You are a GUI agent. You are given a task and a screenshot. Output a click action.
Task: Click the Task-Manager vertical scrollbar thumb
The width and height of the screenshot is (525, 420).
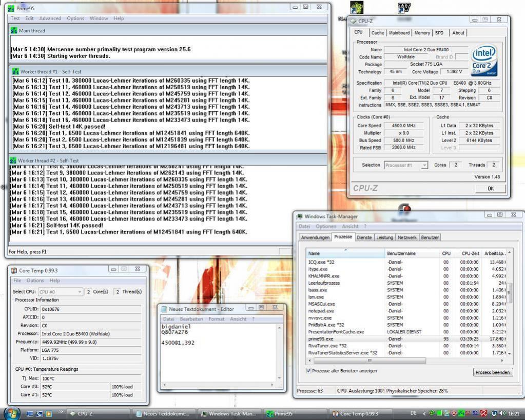click(x=509, y=292)
